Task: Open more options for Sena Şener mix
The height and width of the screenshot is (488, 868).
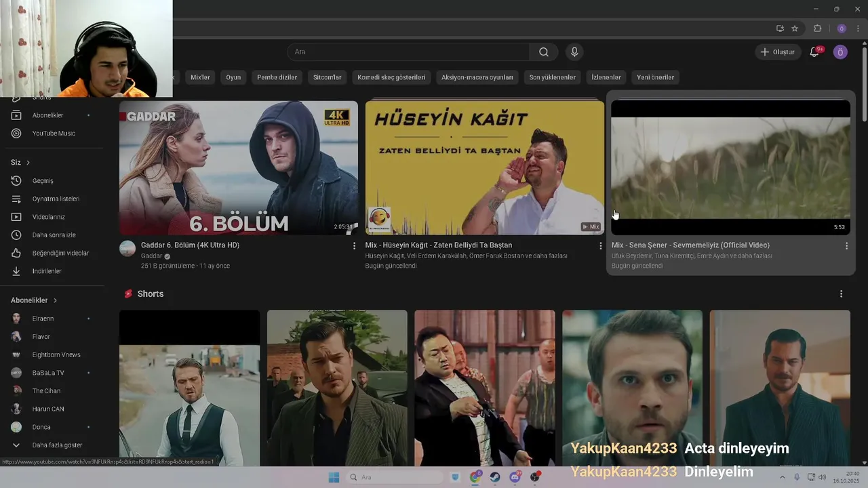Action: (x=846, y=245)
